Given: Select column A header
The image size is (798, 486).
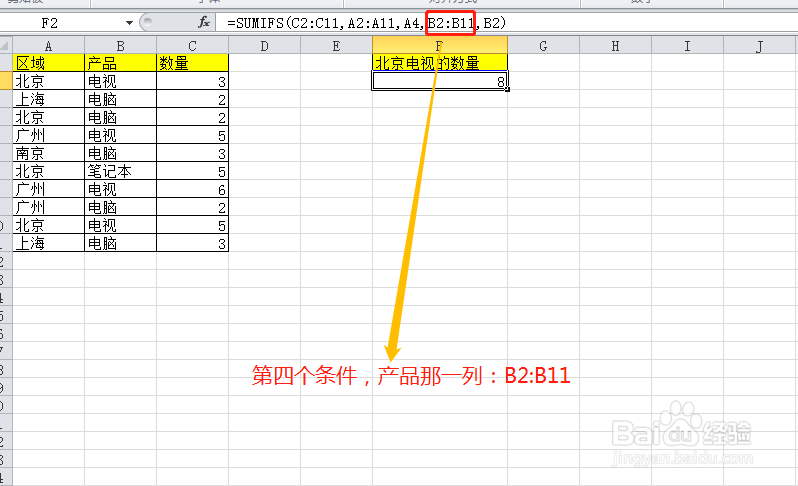Looking at the screenshot, I should click(x=48, y=46).
